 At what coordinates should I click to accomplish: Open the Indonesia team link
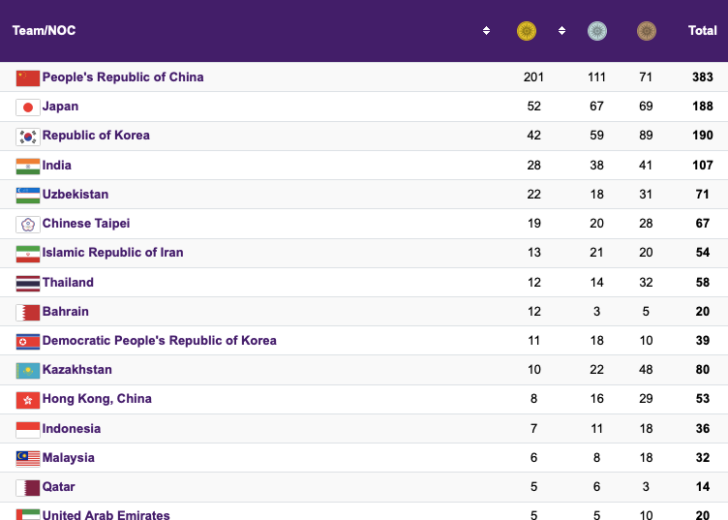pos(72,429)
